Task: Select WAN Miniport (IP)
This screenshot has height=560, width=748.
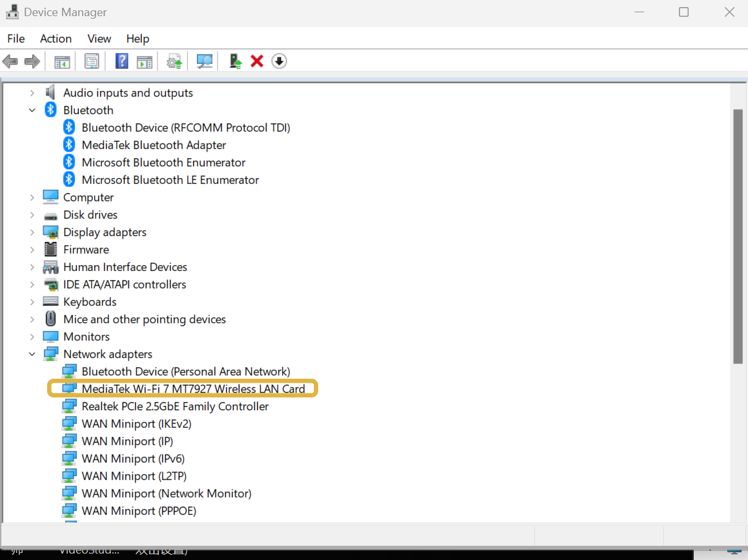Action: (x=127, y=441)
